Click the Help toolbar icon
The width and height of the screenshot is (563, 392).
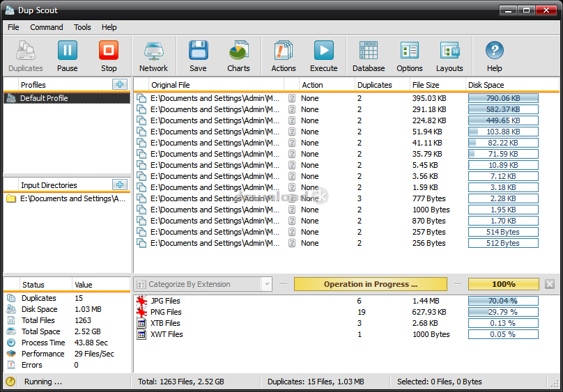[x=495, y=56]
